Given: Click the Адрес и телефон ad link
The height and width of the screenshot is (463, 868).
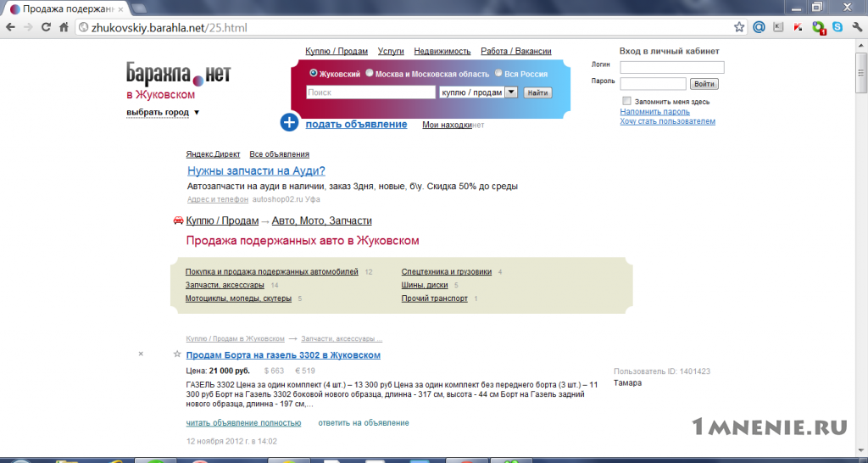Looking at the screenshot, I should click(x=218, y=198).
